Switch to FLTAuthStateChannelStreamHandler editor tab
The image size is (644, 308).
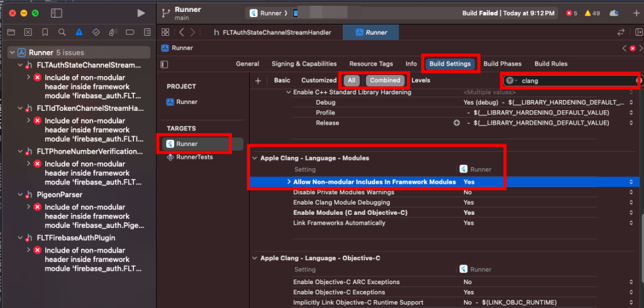point(272,32)
